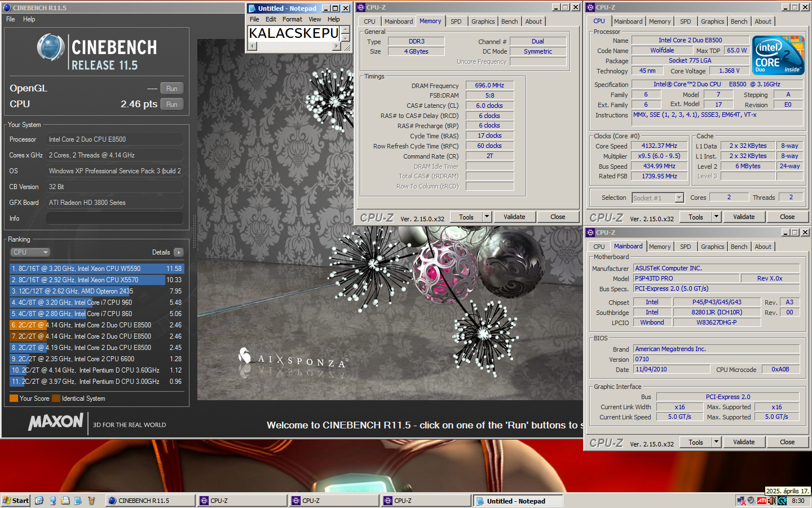Click Notepad horizontal scrollbar left arrow
The image size is (812, 508).
(252, 46)
